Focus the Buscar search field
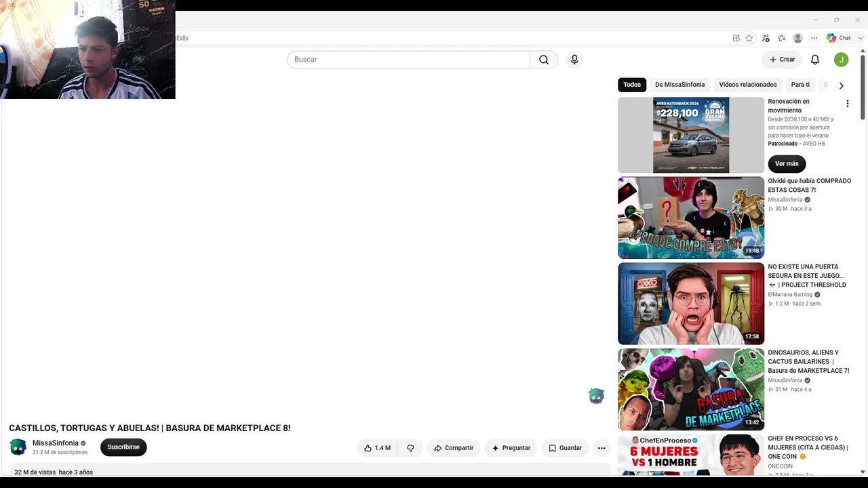Image resolution: width=868 pixels, height=488 pixels. [408, 60]
